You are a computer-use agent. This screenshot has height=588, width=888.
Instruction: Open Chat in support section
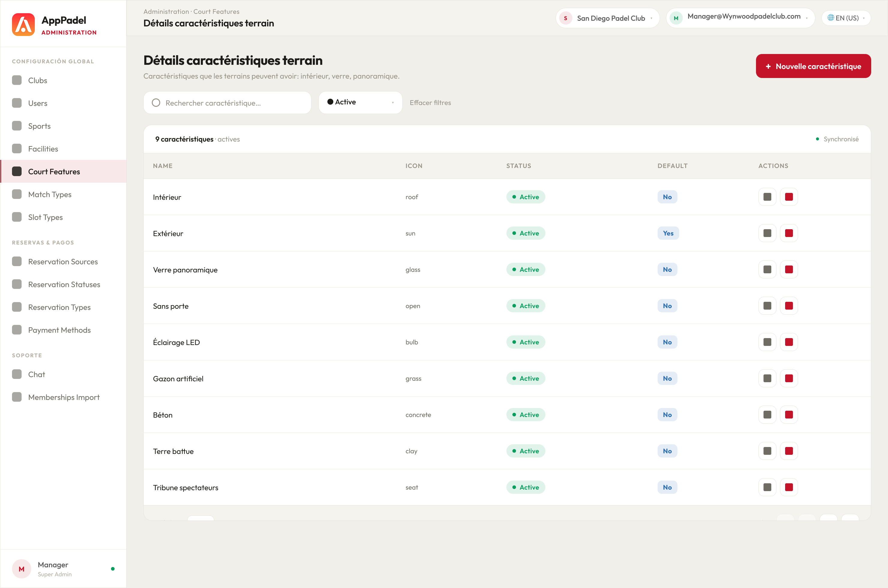click(x=63, y=375)
